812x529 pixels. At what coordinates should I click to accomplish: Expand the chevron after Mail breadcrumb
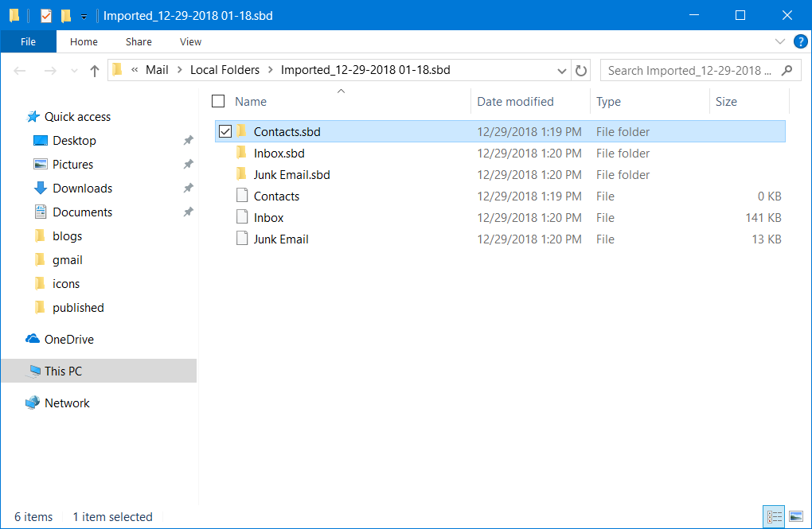coord(180,70)
